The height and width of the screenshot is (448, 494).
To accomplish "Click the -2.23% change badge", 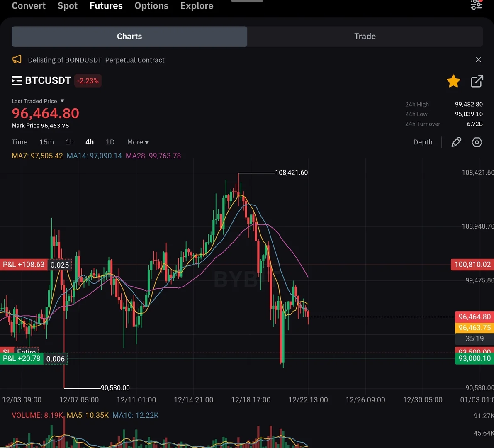I will tap(88, 81).
